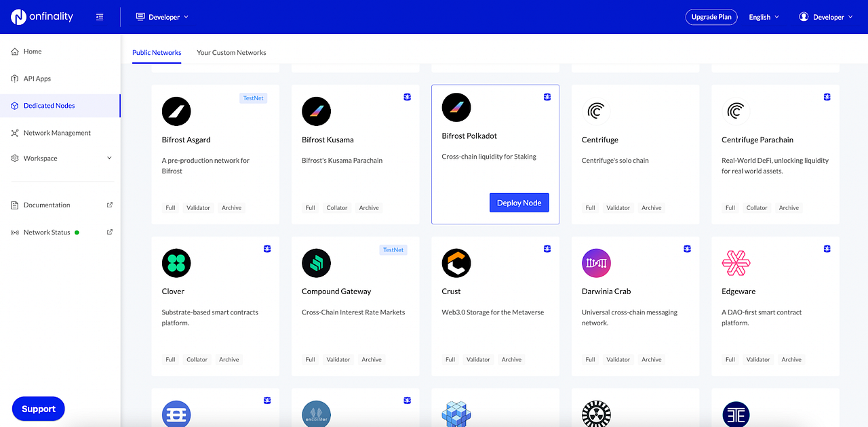Open the English language dropdown
The image size is (868, 427).
click(x=764, y=17)
